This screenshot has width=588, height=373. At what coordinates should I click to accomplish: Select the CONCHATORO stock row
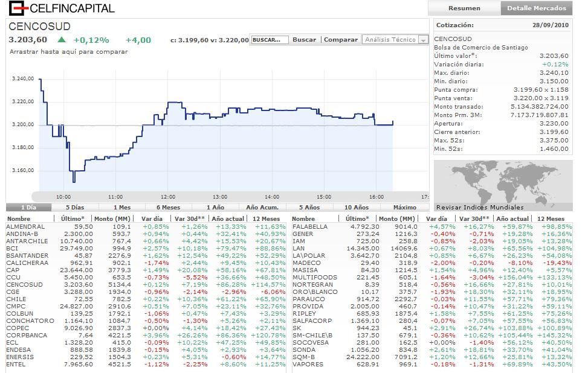[146, 320]
